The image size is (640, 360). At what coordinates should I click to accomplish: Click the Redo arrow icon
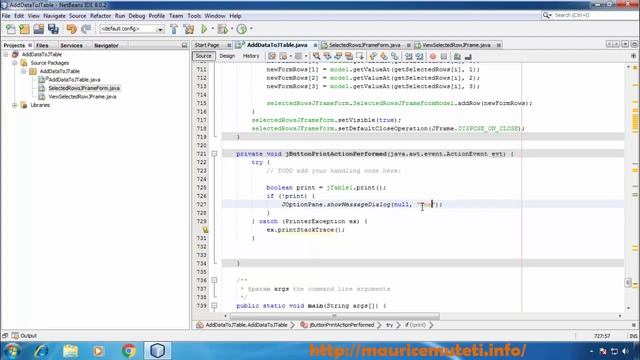[x=86, y=29]
